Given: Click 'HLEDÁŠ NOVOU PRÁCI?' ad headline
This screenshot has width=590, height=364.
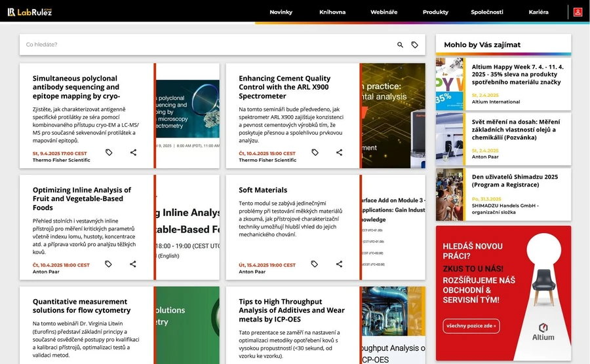Looking at the screenshot, I should 473,251.
